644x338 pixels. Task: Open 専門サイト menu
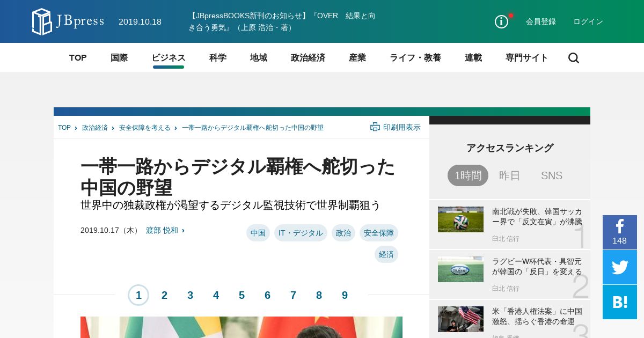coord(527,58)
